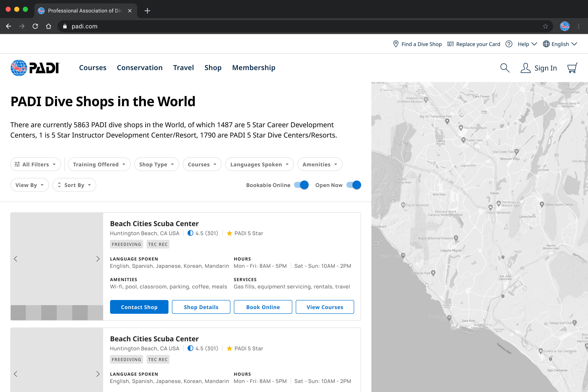Viewport: 588px width, 392px height.
Task: Open the English language selector
Action: click(560, 44)
